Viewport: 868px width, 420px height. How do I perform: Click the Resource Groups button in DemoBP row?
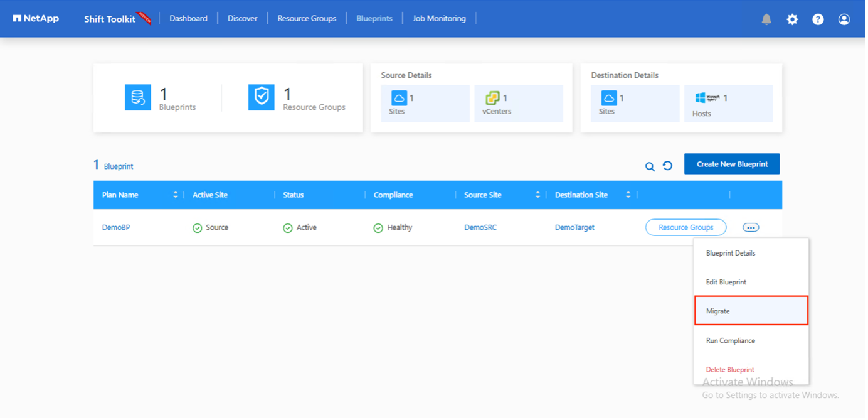pyautogui.click(x=685, y=227)
